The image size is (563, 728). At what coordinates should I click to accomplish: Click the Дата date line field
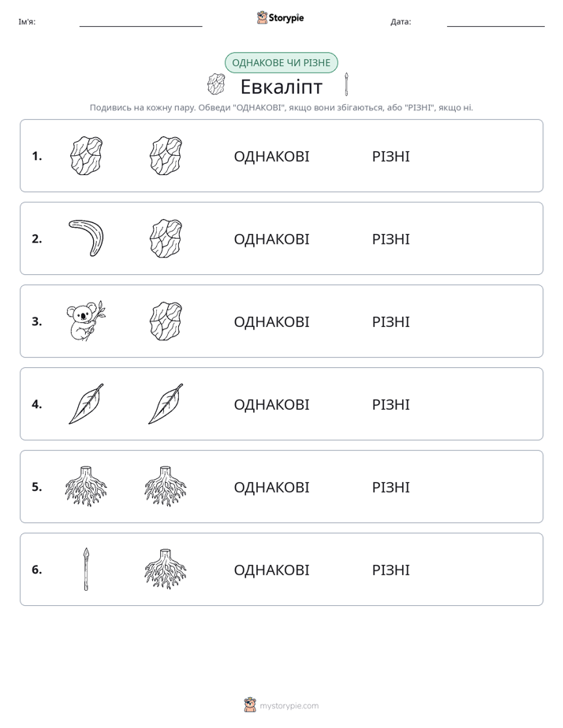496,22
